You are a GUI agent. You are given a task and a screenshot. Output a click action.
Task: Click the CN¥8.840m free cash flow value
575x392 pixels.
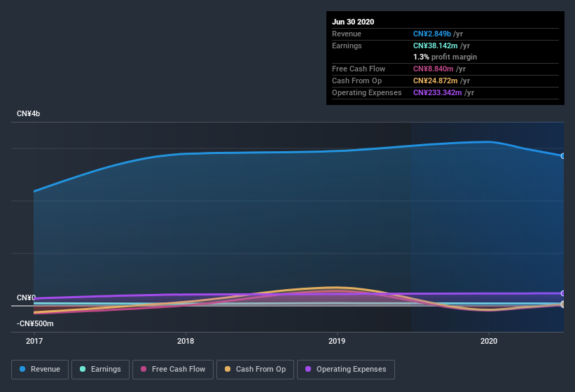433,69
